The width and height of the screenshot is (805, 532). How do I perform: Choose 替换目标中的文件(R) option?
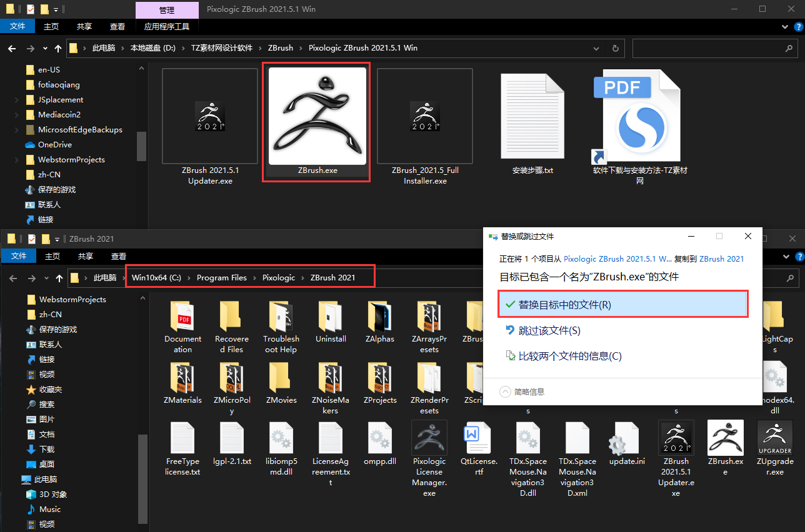[x=622, y=305]
